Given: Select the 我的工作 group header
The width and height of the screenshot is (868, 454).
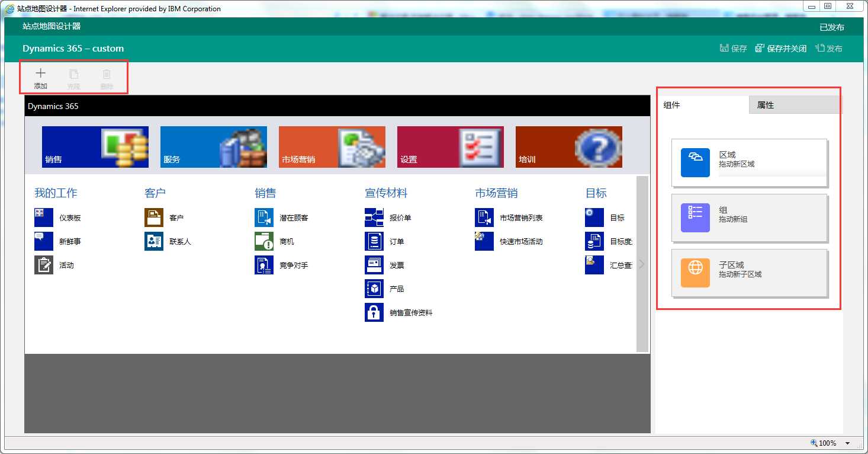Looking at the screenshot, I should coord(56,193).
